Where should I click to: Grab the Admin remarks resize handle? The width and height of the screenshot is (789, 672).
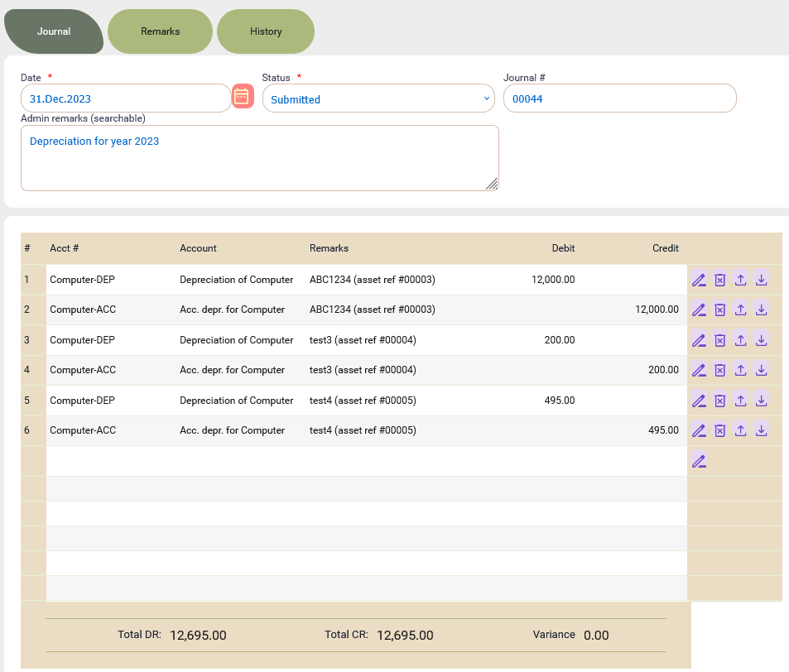tap(492, 184)
